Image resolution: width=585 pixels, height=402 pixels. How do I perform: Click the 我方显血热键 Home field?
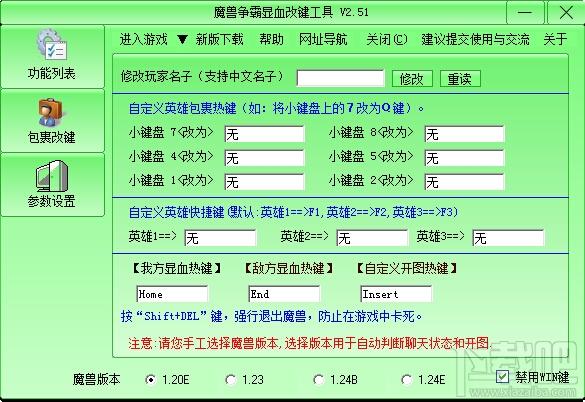(172, 294)
